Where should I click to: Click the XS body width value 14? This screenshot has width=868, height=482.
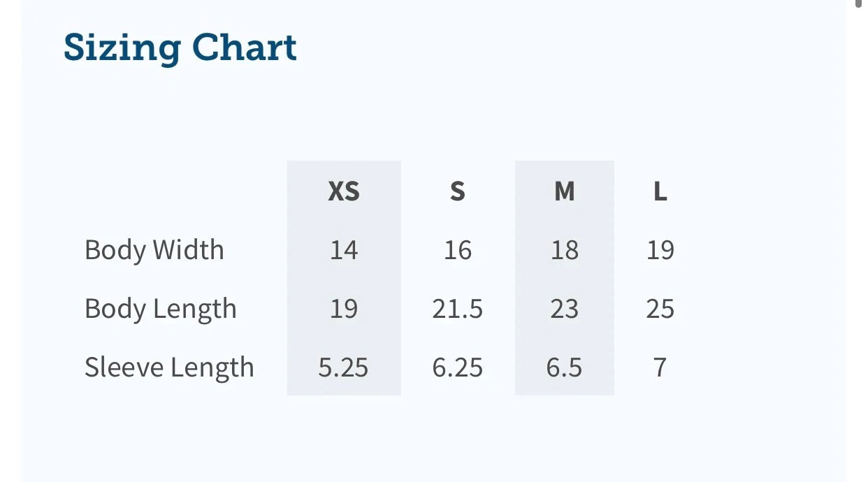(x=344, y=250)
